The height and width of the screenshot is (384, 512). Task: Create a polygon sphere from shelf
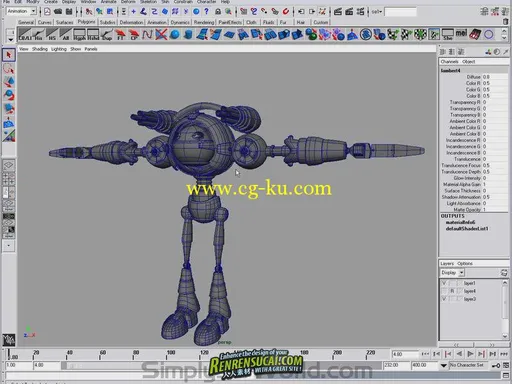175,34
